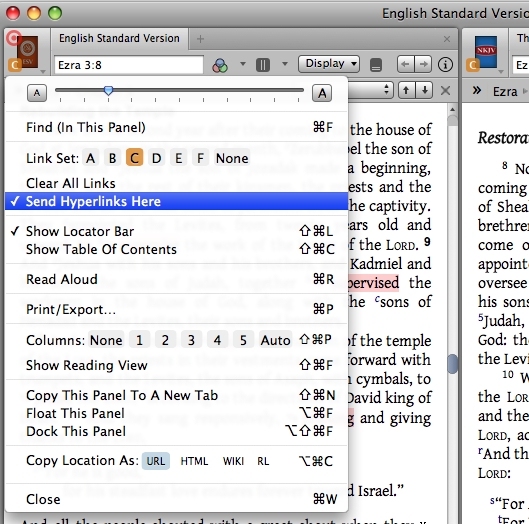Click the parallel columns layout icon

pos(263,64)
